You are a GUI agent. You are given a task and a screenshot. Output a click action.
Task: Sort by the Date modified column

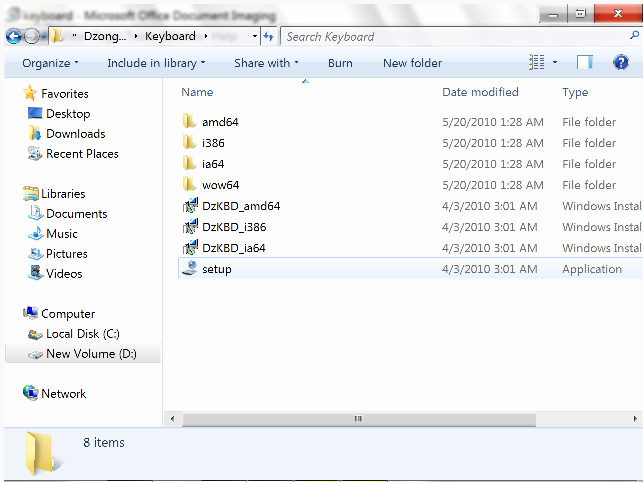point(480,92)
